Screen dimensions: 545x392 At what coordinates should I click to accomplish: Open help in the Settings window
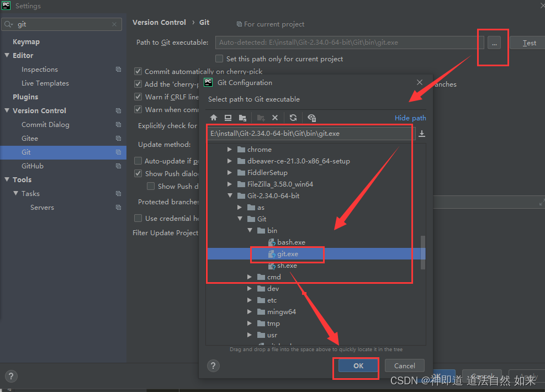click(11, 376)
